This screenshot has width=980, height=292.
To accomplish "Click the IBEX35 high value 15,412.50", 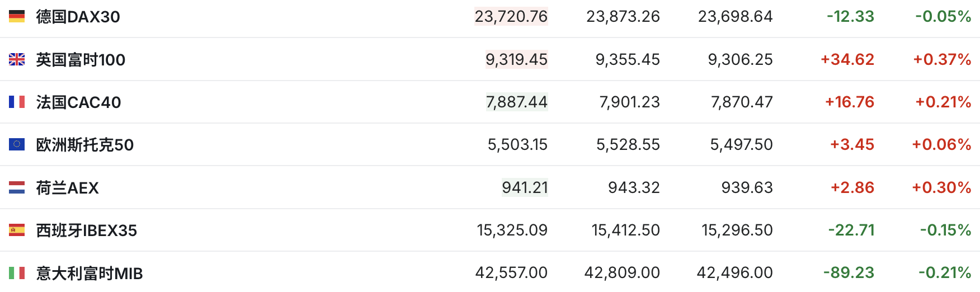I will 625,230.
